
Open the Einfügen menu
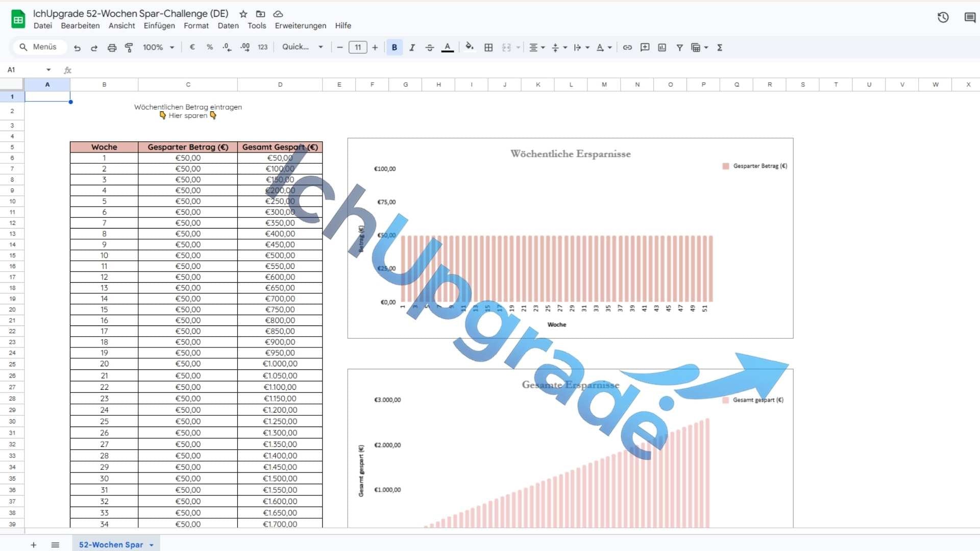coord(159,26)
